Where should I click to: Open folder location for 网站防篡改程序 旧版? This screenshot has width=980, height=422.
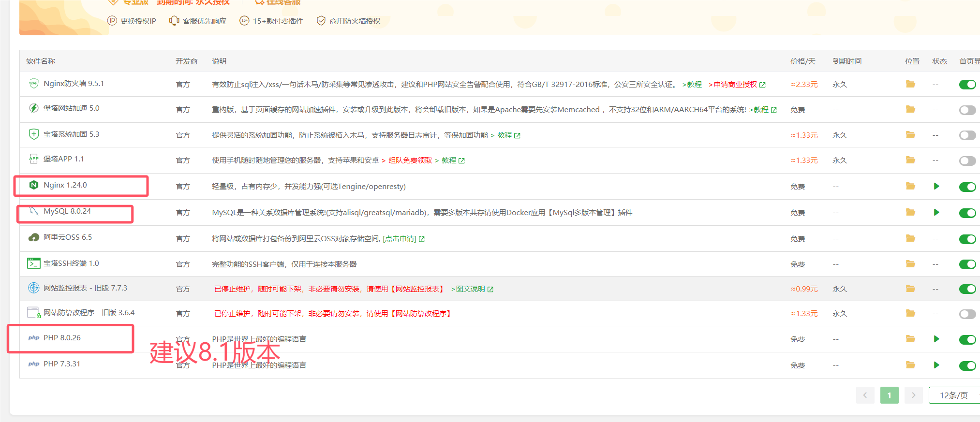(x=910, y=313)
